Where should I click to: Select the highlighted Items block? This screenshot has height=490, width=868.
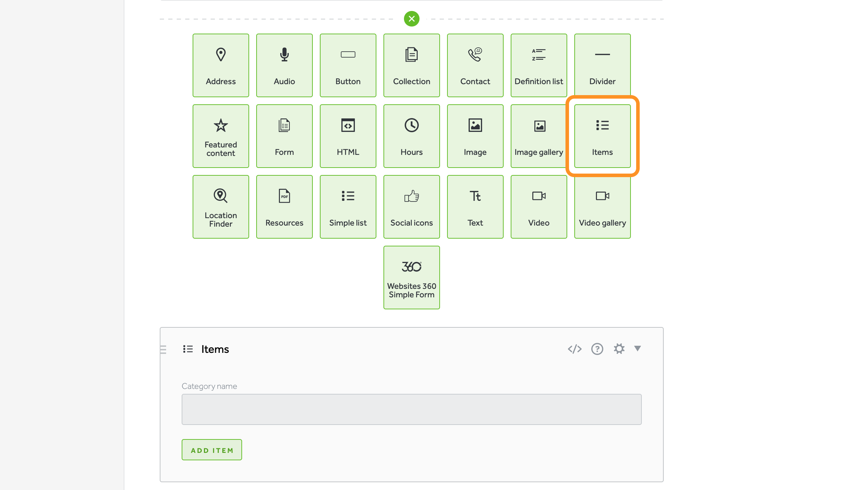pos(602,136)
